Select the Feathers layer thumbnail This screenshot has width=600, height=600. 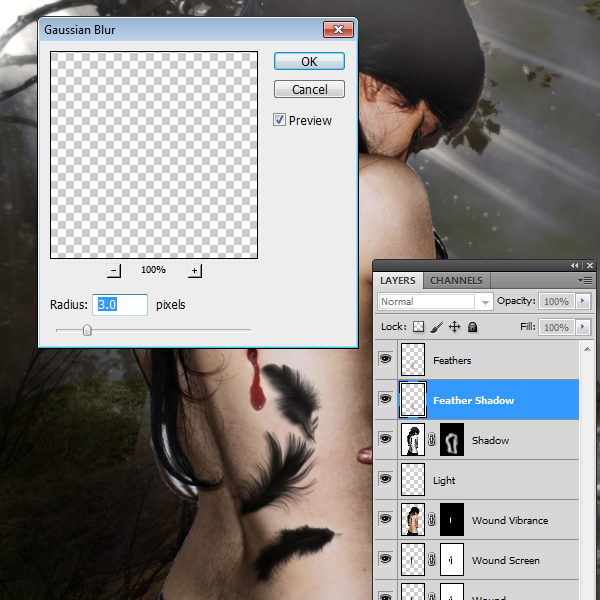coord(413,359)
